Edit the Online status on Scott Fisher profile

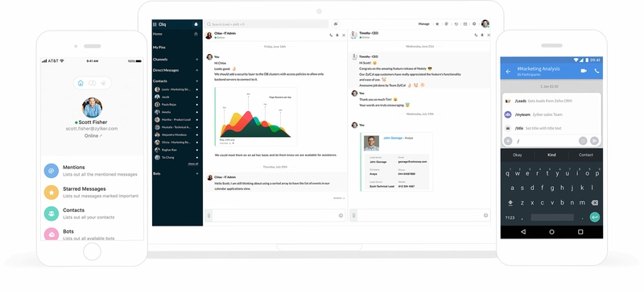(101, 135)
